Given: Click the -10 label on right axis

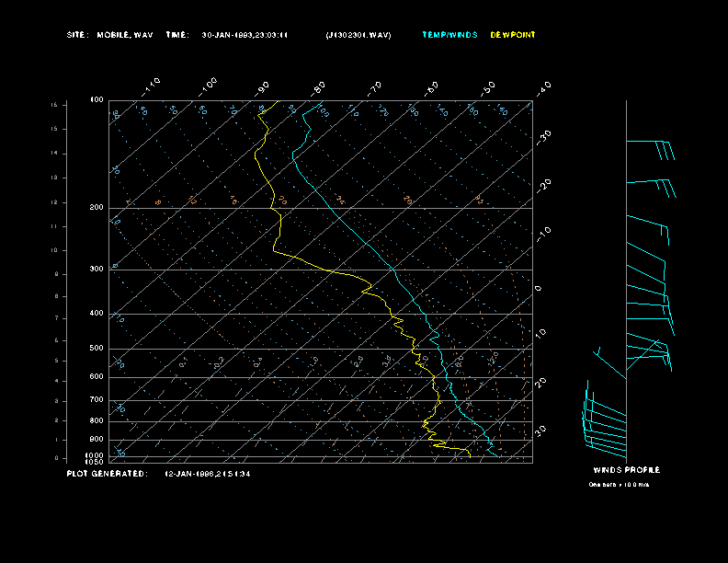Looking at the screenshot, I should click(x=544, y=235).
